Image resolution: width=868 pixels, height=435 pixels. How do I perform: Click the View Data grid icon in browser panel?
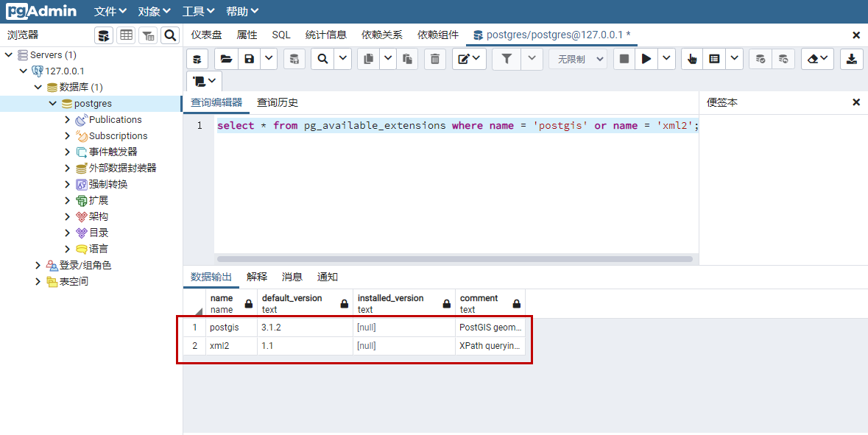click(126, 35)
